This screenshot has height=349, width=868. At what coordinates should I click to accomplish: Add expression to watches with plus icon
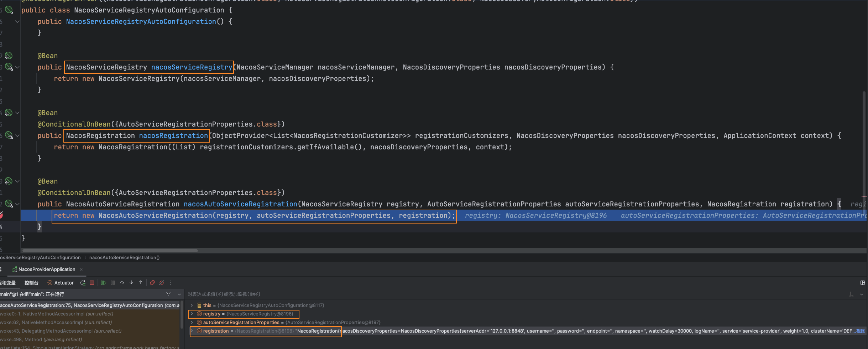tap(851, 294)
